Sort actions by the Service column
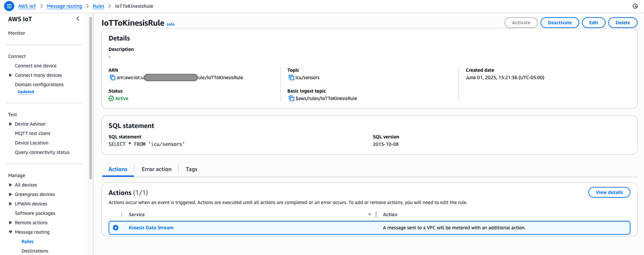The width and height of the screenshot is (644, 255). click(x=369, y=214)
